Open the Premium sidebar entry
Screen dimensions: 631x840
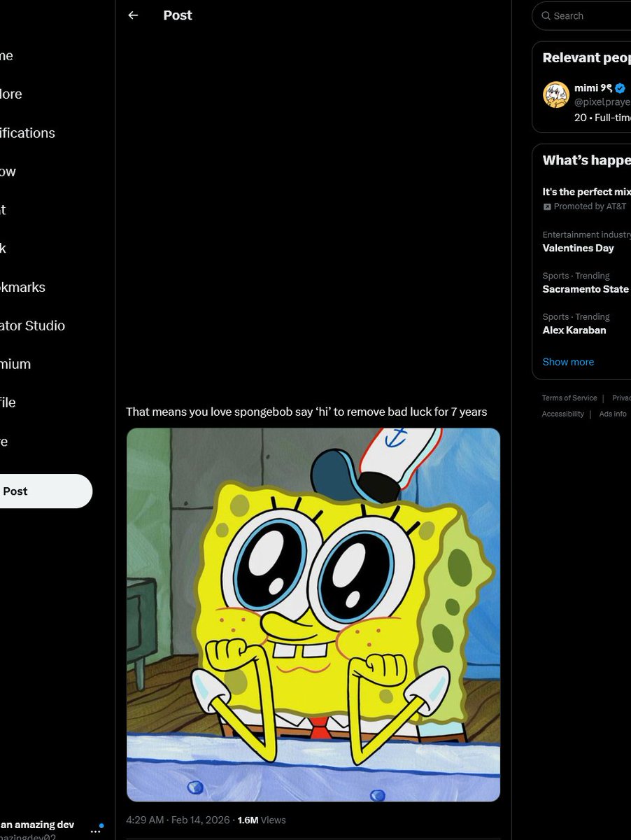coord(15,364)
